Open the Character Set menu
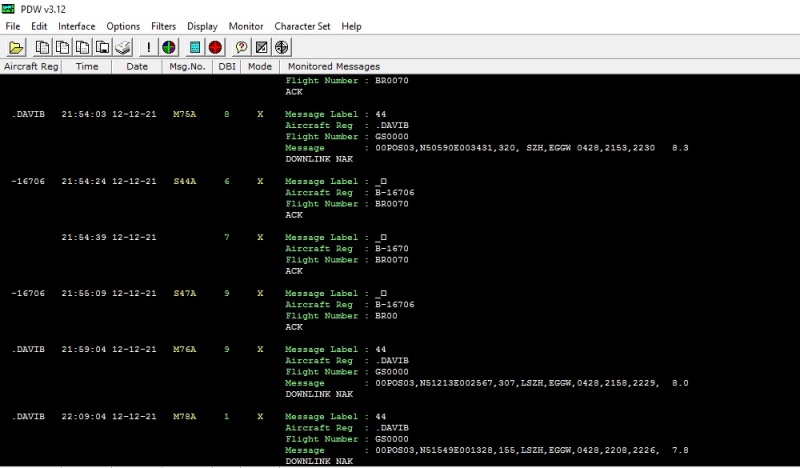The height and width of the screenshot is (468, 800). (x=302, y=26)
